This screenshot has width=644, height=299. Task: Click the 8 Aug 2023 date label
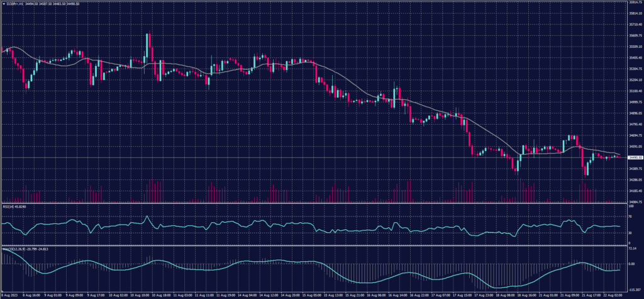coord(11,295)
